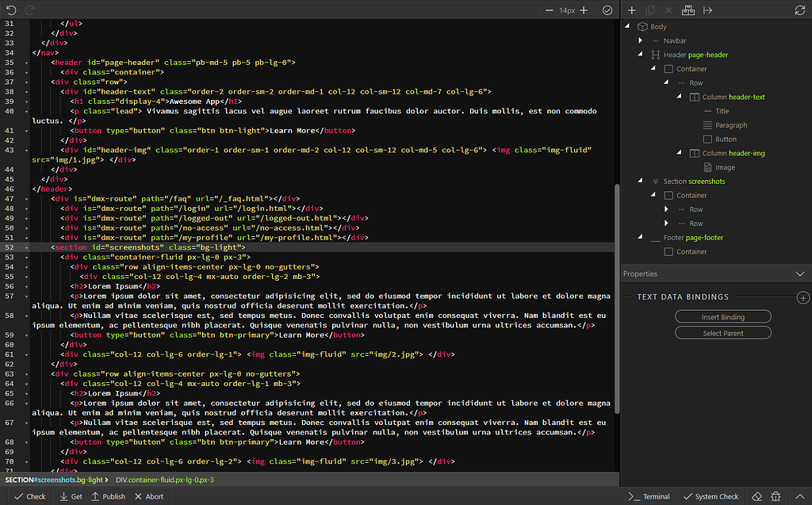Select the DIV.container-fluid breadcrumb

coord(165,480)
